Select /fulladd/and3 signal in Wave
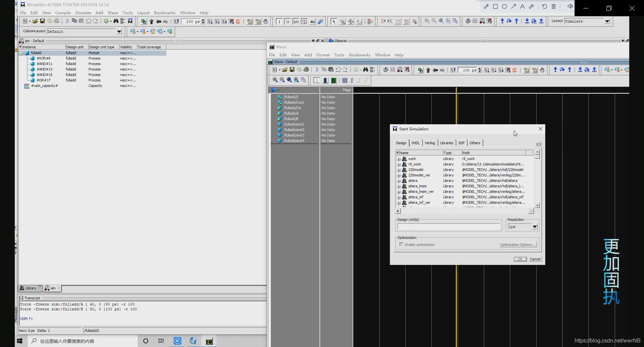This screenshot has height=347, width=644. pos(294,135)
